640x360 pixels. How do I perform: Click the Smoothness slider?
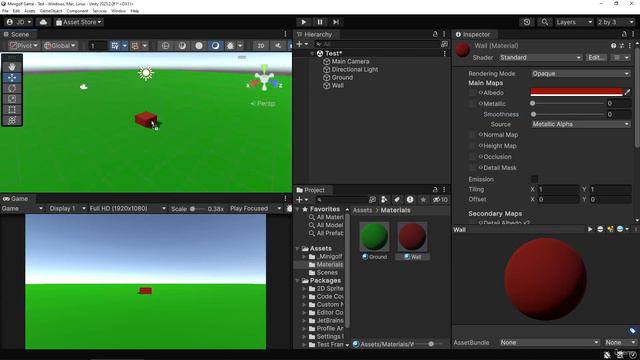[x=567, y=114]
